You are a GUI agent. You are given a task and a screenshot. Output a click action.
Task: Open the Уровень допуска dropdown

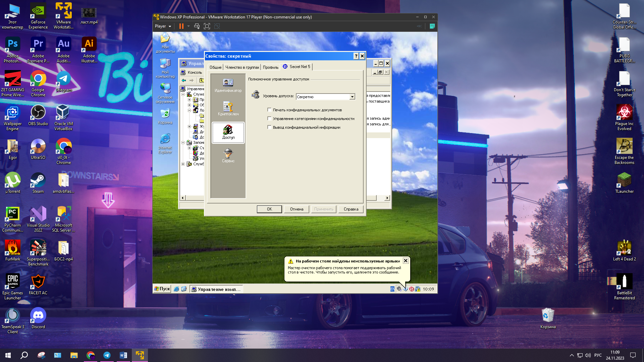[x=352, y=97]
